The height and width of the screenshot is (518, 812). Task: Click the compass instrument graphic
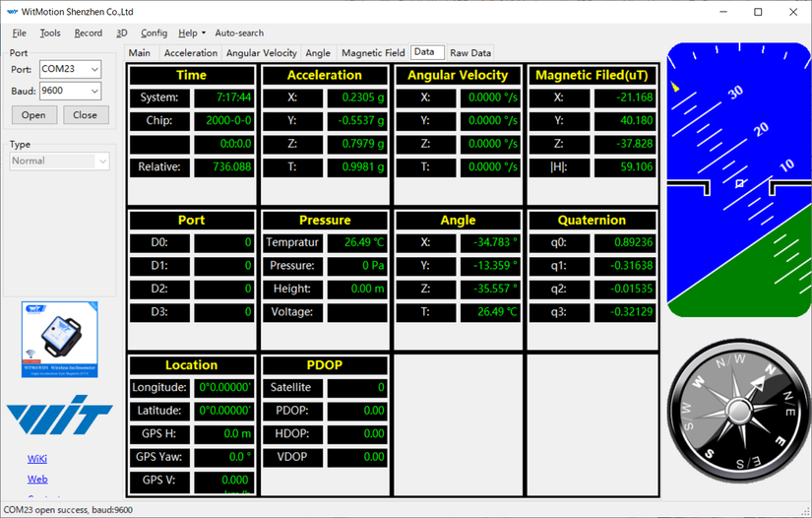click(738, 414)
